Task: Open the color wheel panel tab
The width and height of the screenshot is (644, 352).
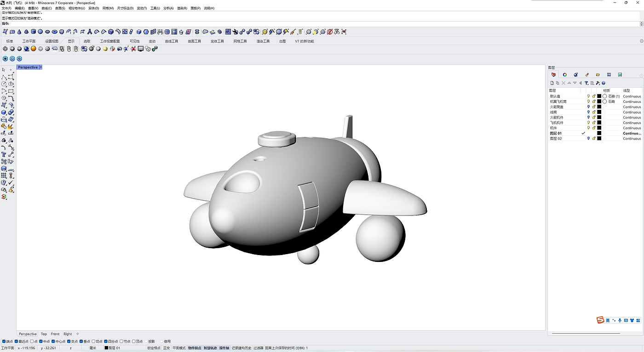Action: tap(564, 74)
